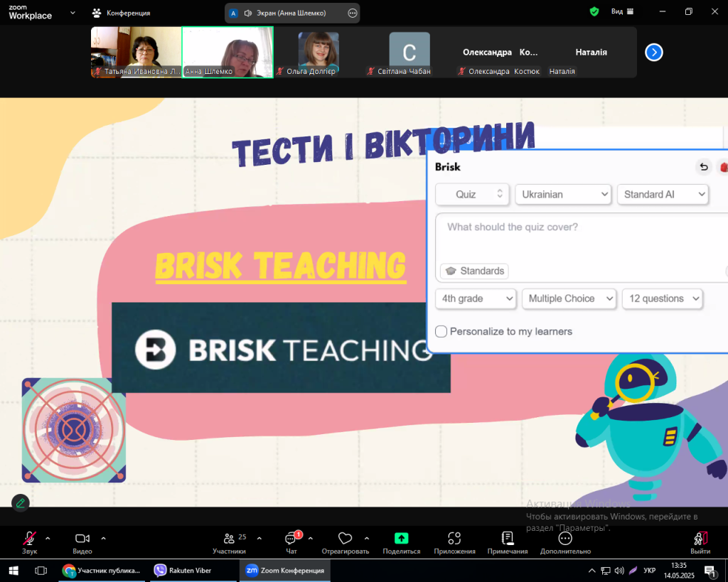Open network icon in system tray
Viewport: 728px width, 582px height.
[x=606, y=571]
